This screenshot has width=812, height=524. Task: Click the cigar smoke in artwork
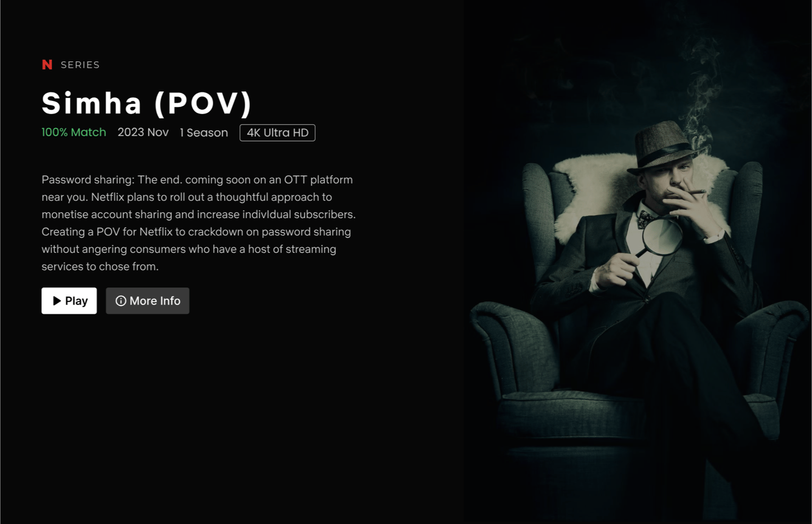(699, 96)
